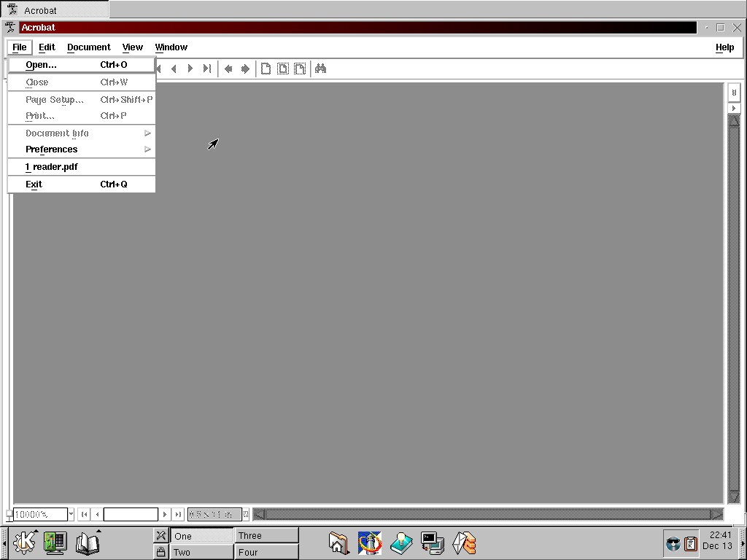Select the Fit Width page icon
The image size is (747, 560).
[300, 69]
